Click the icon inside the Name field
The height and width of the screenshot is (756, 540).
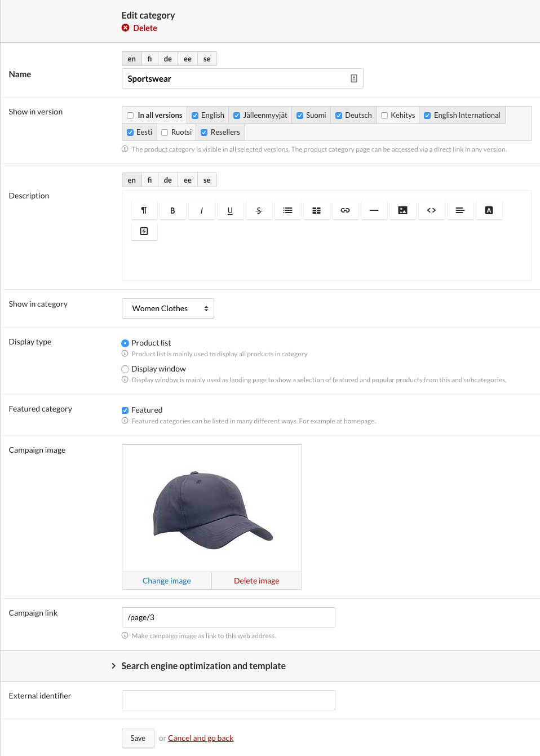354,78
